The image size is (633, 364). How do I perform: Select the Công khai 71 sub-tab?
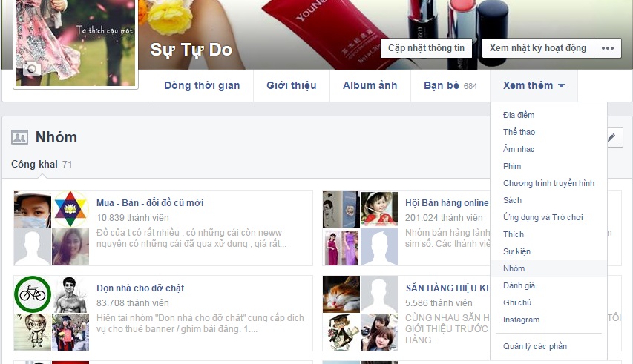point(42,165)
